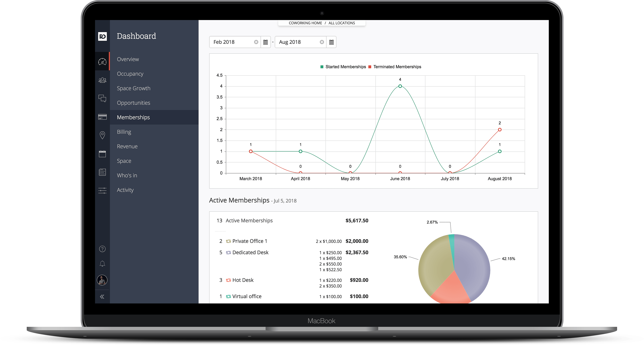The image size is (644, 345).
Task: Click the location pin icon in sidebar
Action: tap(102, 135)
